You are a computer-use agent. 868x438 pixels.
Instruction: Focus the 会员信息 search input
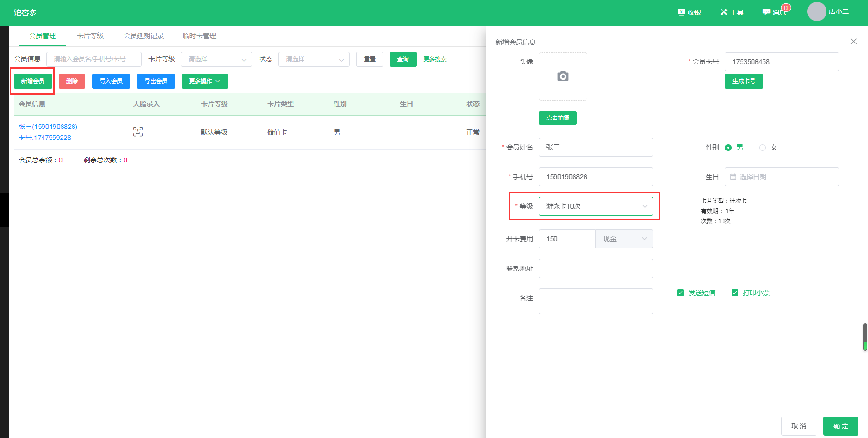(94, 59)
